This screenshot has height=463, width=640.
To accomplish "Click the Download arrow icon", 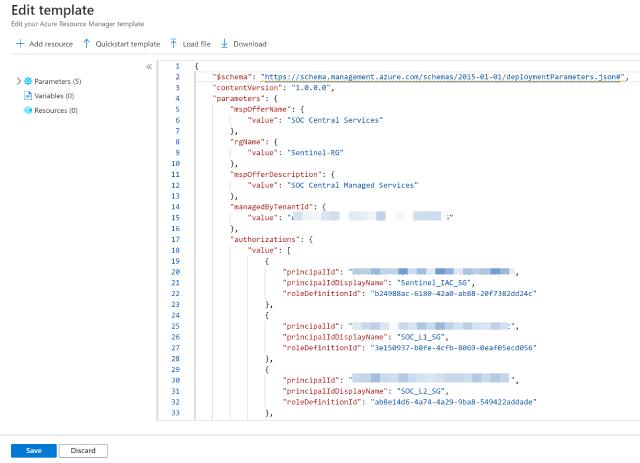I will pos(224,44).
